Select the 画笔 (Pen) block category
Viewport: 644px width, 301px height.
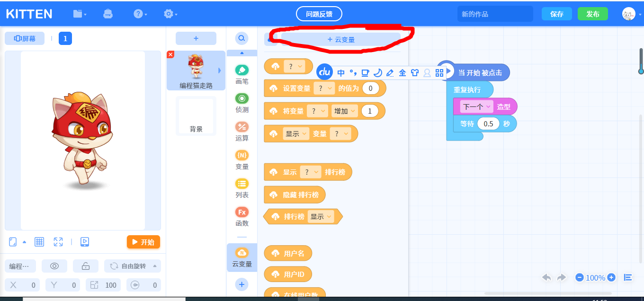tap(242, 75)
